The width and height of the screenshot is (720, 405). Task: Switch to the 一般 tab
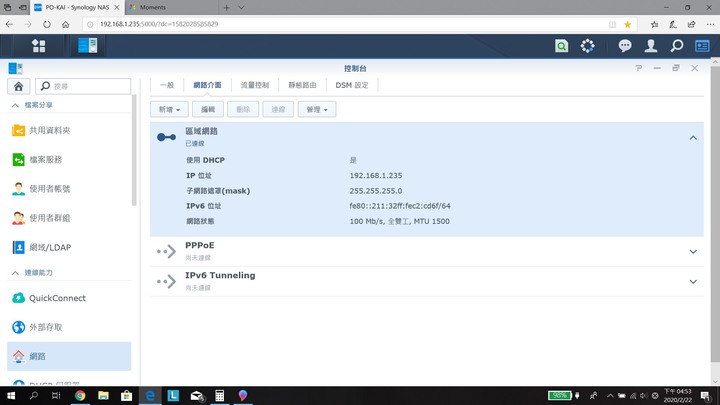point(167,85)
